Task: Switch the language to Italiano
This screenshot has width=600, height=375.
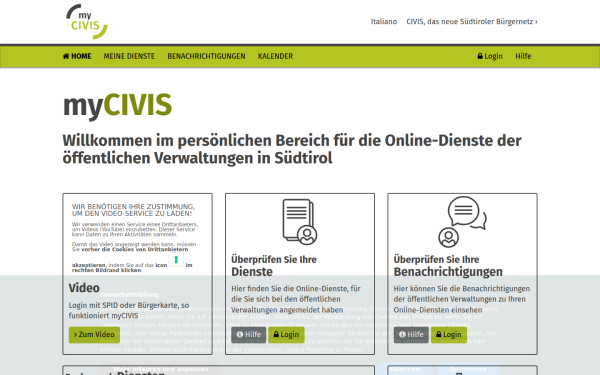Action: (x=383, y=22)
